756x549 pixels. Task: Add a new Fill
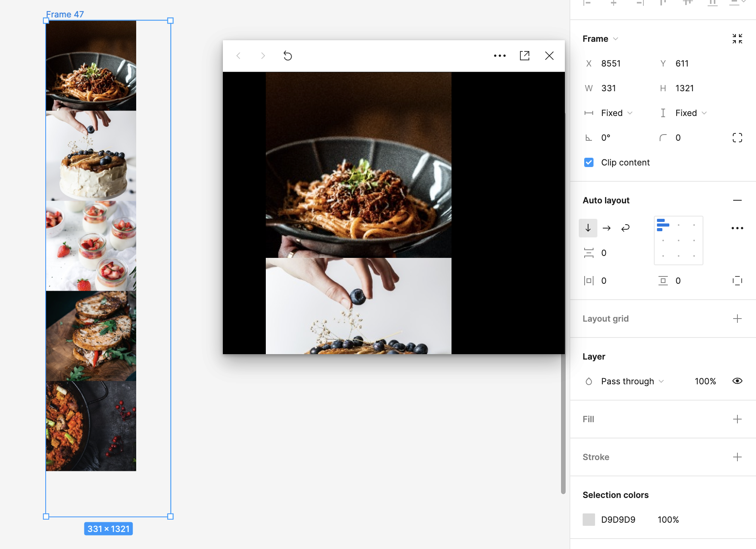737,419
